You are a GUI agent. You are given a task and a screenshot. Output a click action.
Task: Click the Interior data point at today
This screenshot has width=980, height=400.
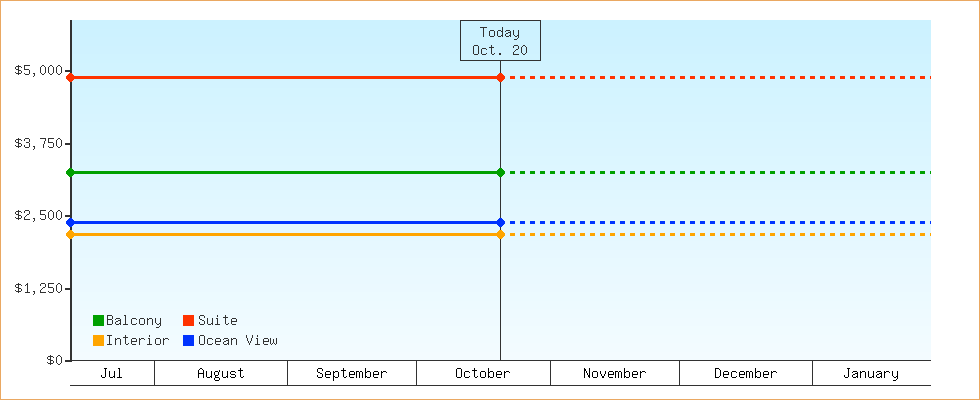pyautogui.click(x=500, y=234)
